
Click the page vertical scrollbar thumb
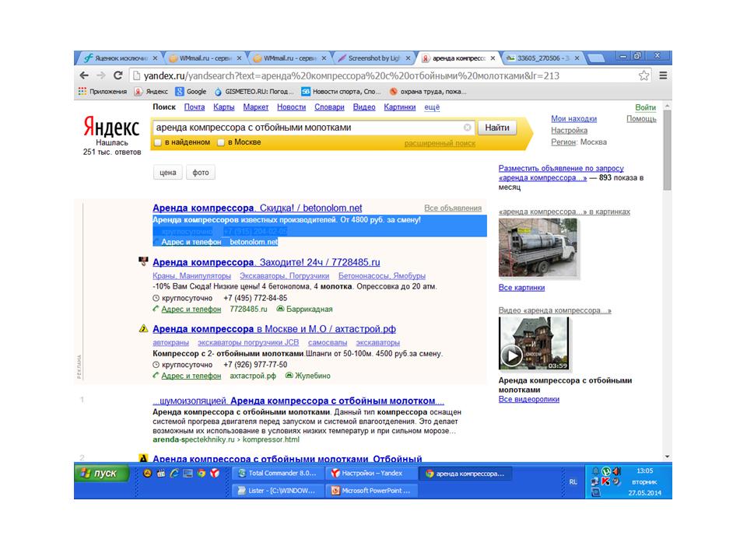pos(667,150)
